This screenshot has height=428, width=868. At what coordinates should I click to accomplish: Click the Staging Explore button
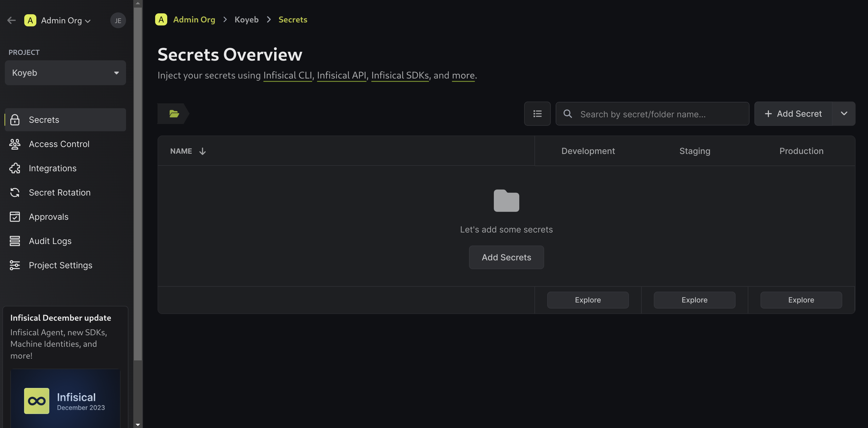[694, 299]
